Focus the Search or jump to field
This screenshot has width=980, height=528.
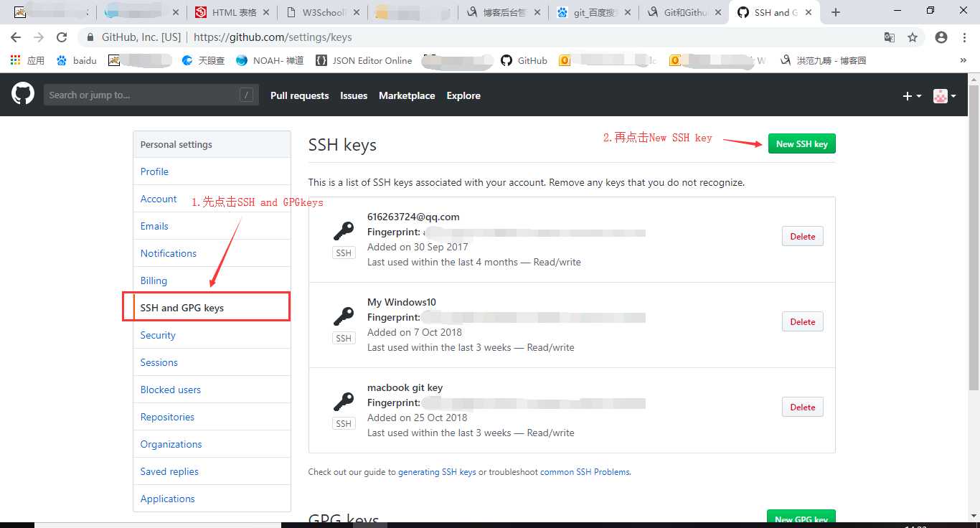pyautogui.click(x=151, y=95)
